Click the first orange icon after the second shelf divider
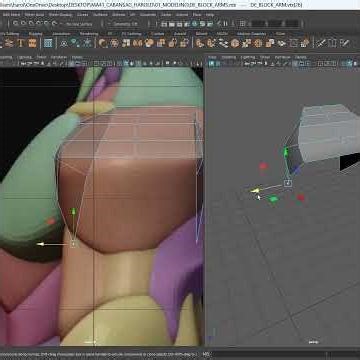The height and width of the screenshot is (360, 360). (x=200, y=43)
